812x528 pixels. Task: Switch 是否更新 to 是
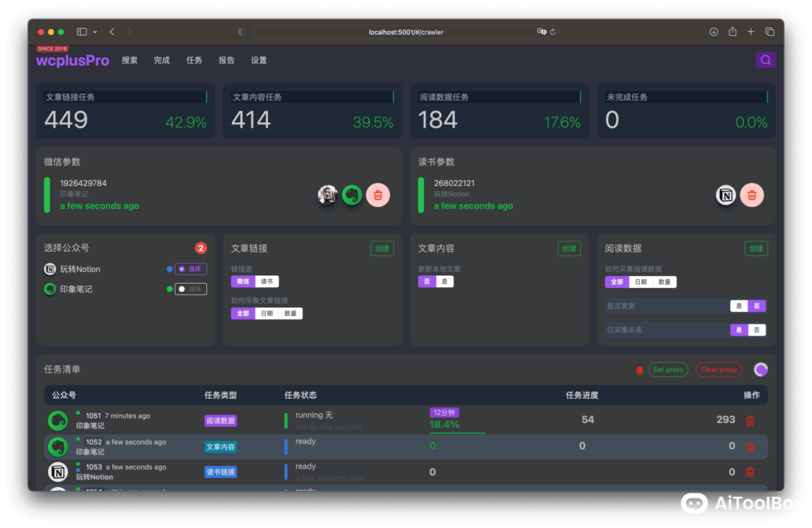(x=739, y=306)
